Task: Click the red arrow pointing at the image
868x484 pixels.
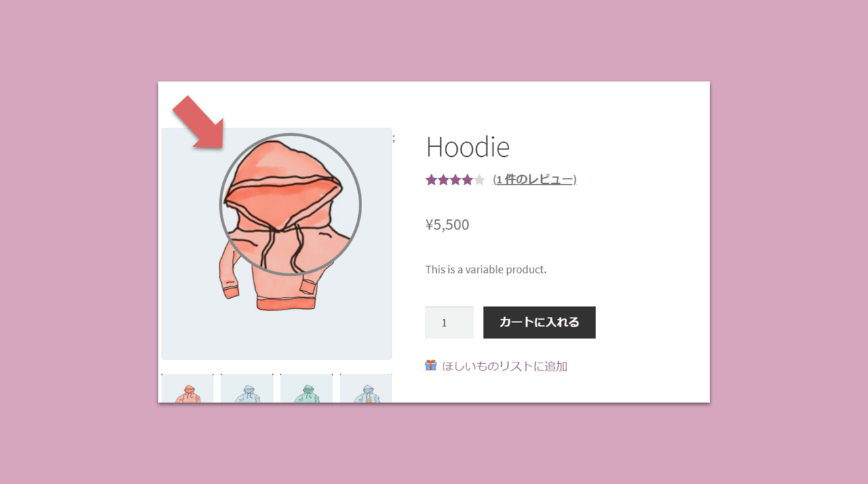Action: (x=198, y=122)
